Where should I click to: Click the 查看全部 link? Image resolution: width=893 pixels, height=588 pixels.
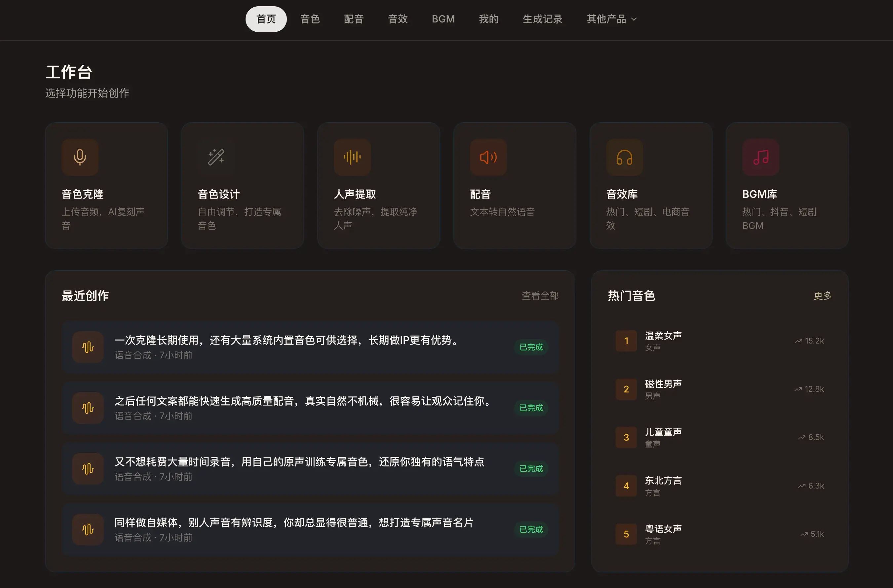click(540, 296)
